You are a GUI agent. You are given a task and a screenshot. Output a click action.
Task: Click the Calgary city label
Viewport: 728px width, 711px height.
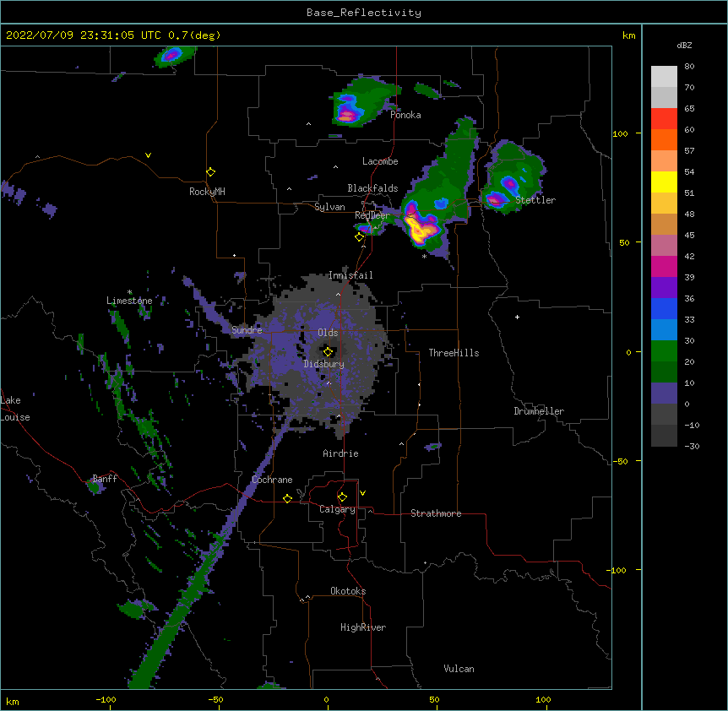337,509
